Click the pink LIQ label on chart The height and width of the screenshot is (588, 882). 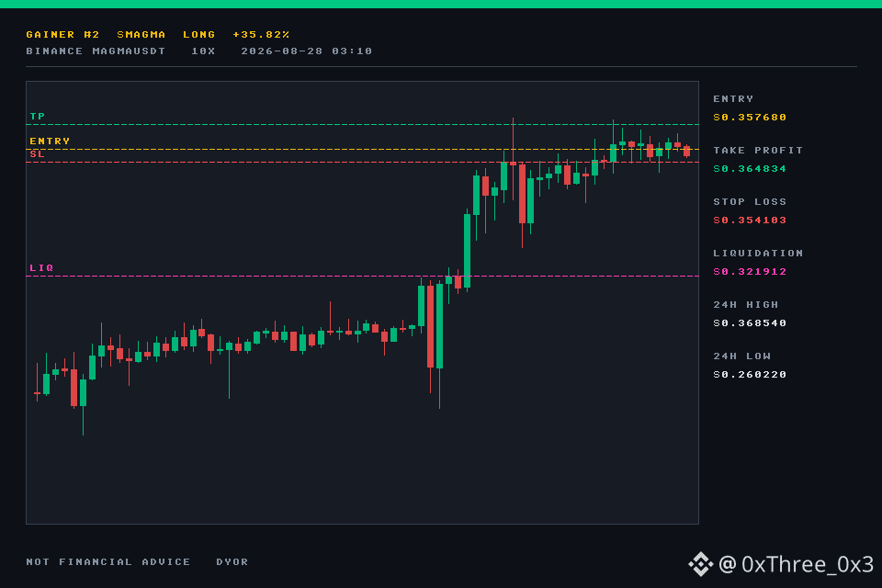coord(41,268)
